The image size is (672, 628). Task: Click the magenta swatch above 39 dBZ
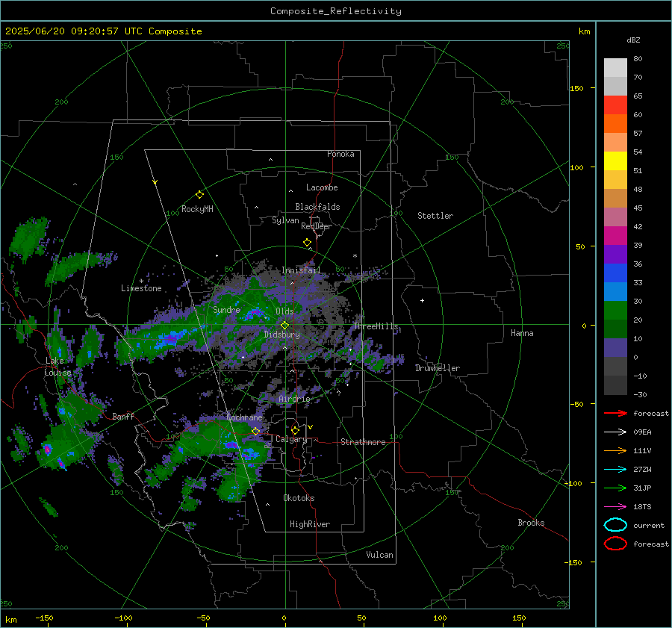pos(615,235)
